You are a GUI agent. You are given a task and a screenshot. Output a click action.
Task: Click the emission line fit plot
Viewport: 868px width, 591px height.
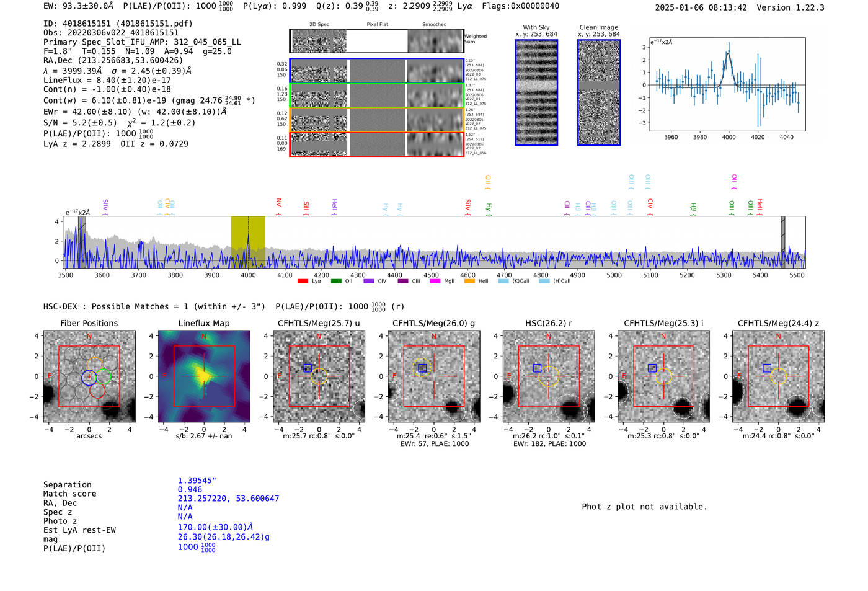click(x=727, y=84)
